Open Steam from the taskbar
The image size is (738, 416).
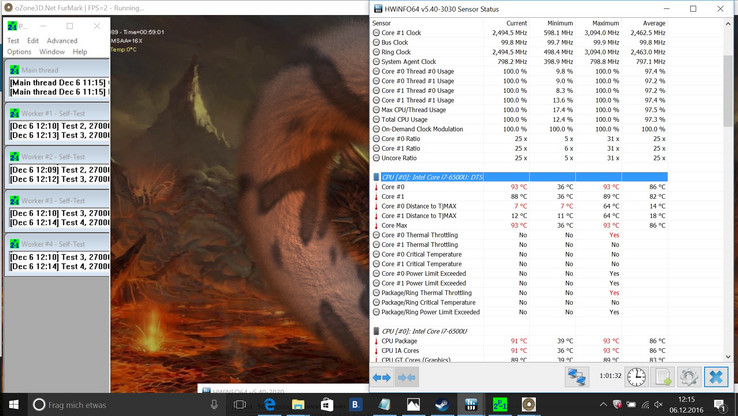point(442,405)
